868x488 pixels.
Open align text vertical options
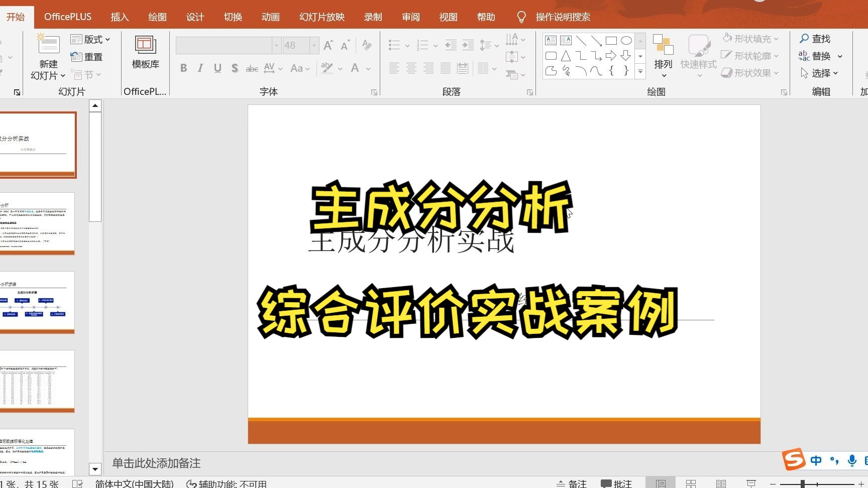[x=515, y=57]
